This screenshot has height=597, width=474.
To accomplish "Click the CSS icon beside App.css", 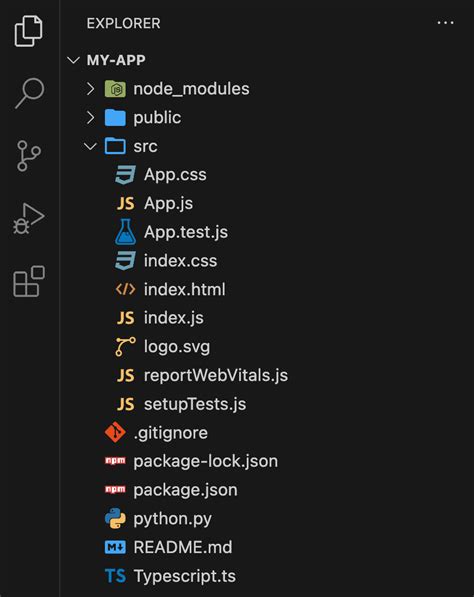I will [x=125, y=175].
